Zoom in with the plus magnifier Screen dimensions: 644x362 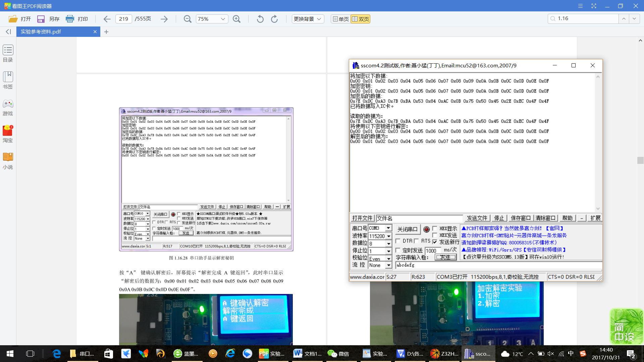(236, 19)
